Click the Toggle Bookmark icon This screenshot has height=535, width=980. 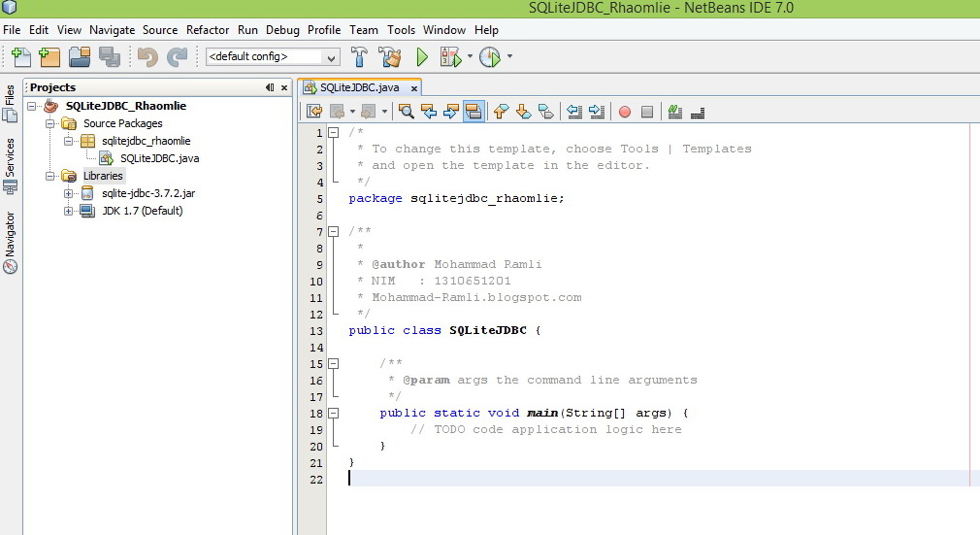pos(545,112)
